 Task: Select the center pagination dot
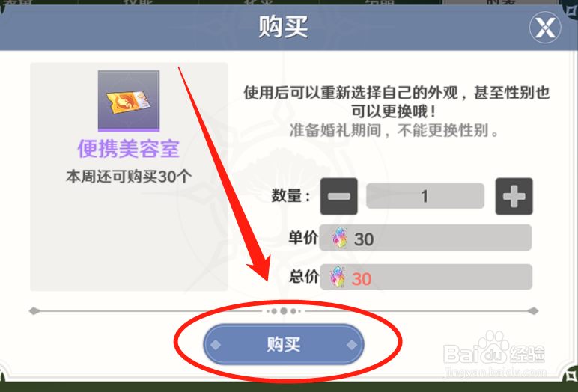(284, 311)
